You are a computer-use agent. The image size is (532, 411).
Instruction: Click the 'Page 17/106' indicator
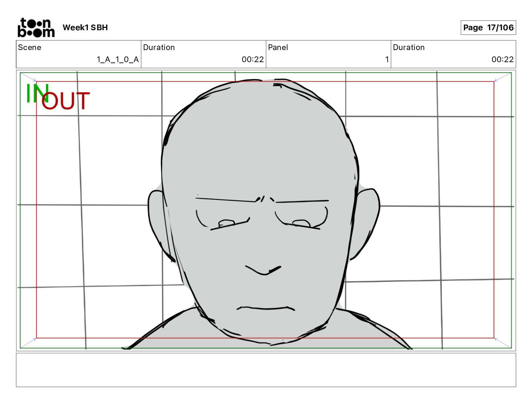(x=488, y=28)
